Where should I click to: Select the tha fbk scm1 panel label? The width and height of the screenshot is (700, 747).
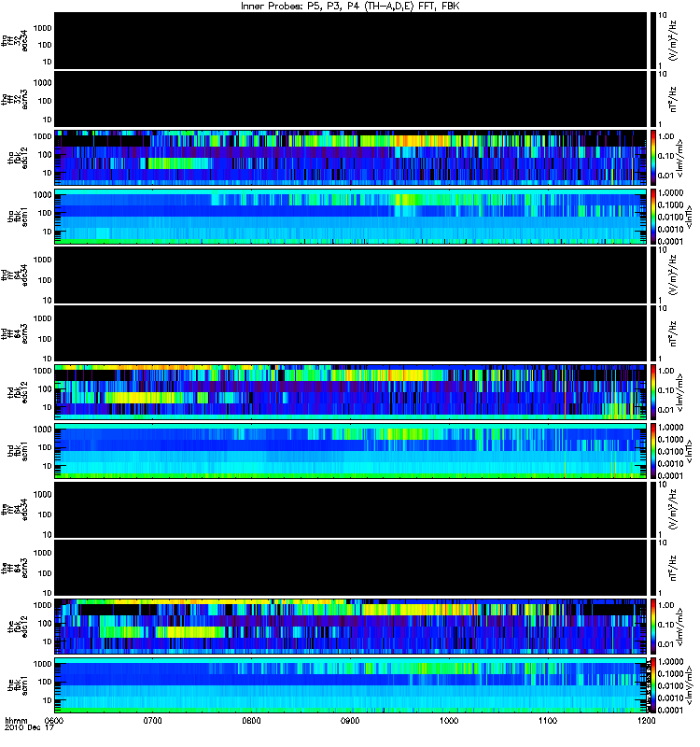[x=18, y=217]
